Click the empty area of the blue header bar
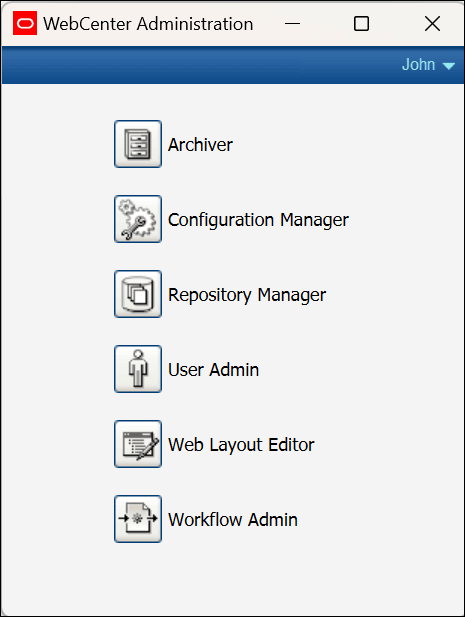The width and height of the screenshot is (465, 617). click(197, 65)
